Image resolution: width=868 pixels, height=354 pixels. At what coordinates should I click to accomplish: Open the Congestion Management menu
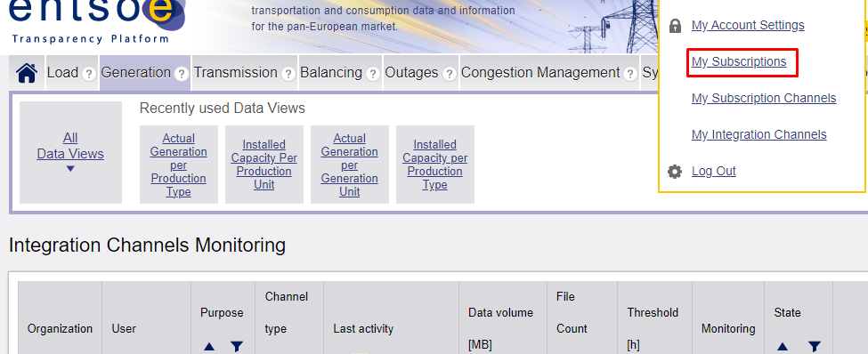pos(540,72)
